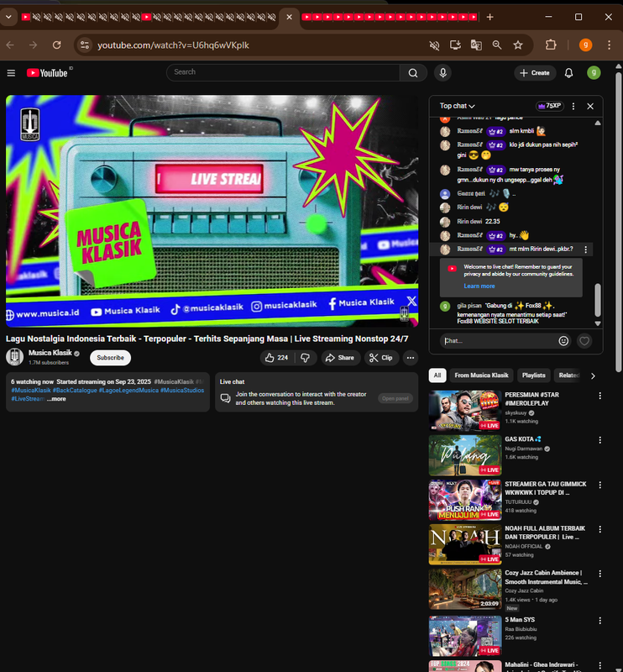The image size is (623, 672).
Task: Click the Chrome profile avatar button
Action: [x=585, y=45]
